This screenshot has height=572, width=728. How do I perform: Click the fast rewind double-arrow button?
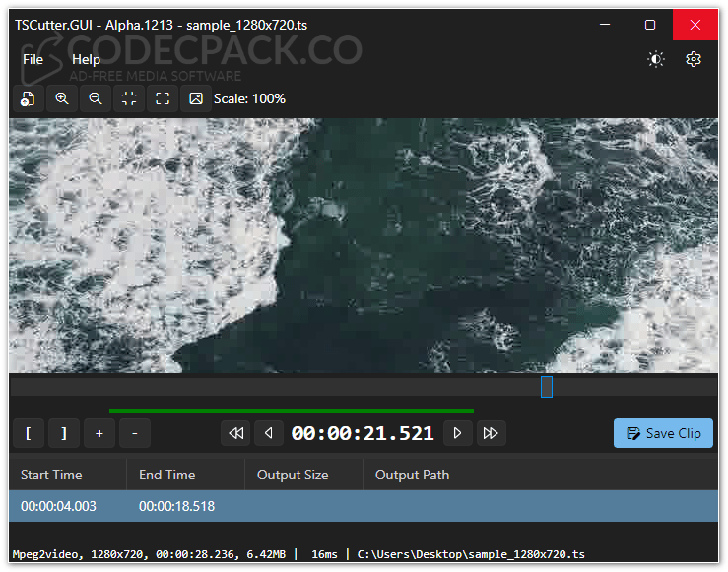click(x=235, y=433)
